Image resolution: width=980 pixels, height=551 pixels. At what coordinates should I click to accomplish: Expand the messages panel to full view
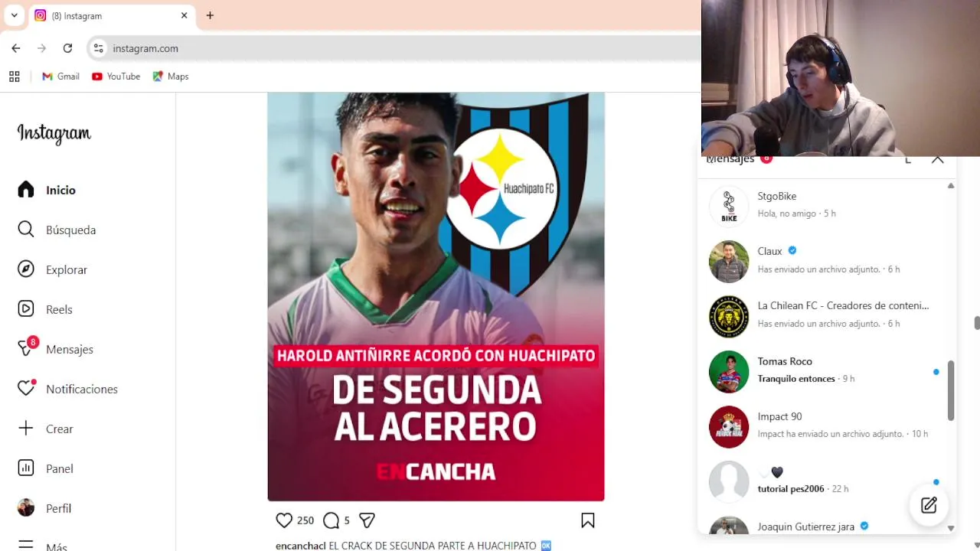point(908,159)
